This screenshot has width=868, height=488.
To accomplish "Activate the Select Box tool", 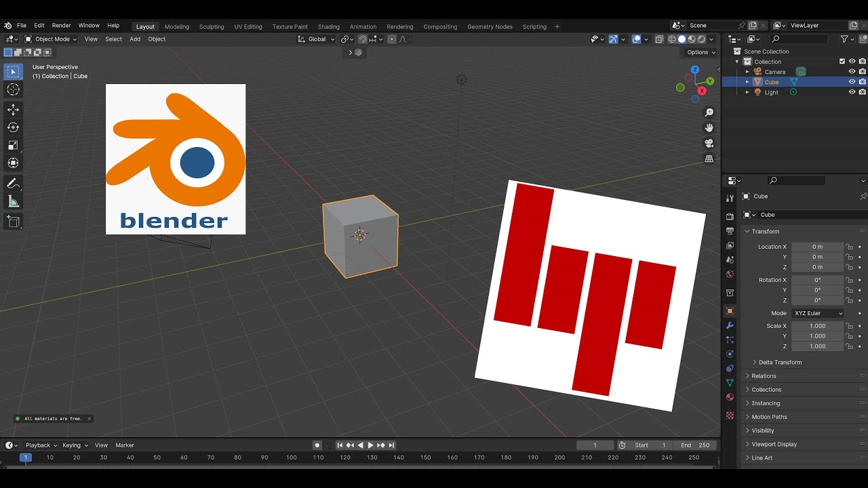I will point(13,72).
